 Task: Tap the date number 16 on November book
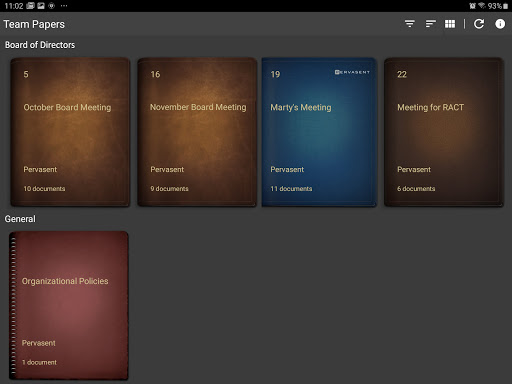tap(155, 74)
